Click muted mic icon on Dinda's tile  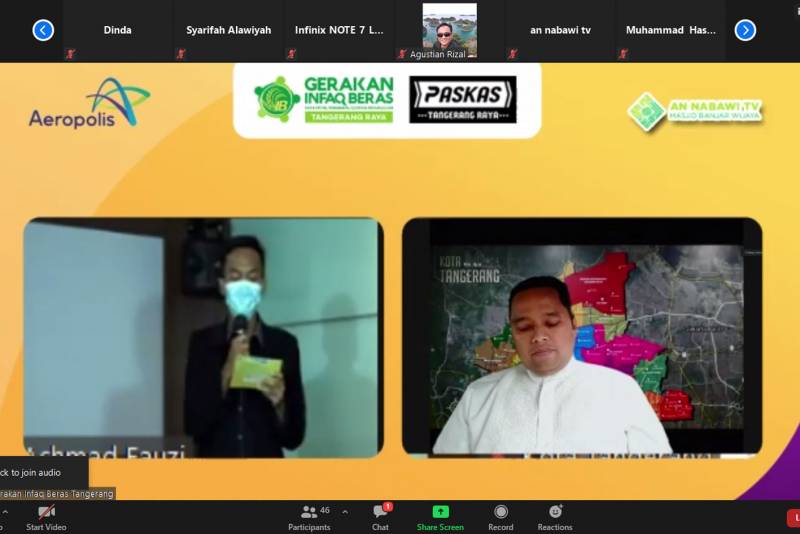pyautogui.click(x=70, y=54)
